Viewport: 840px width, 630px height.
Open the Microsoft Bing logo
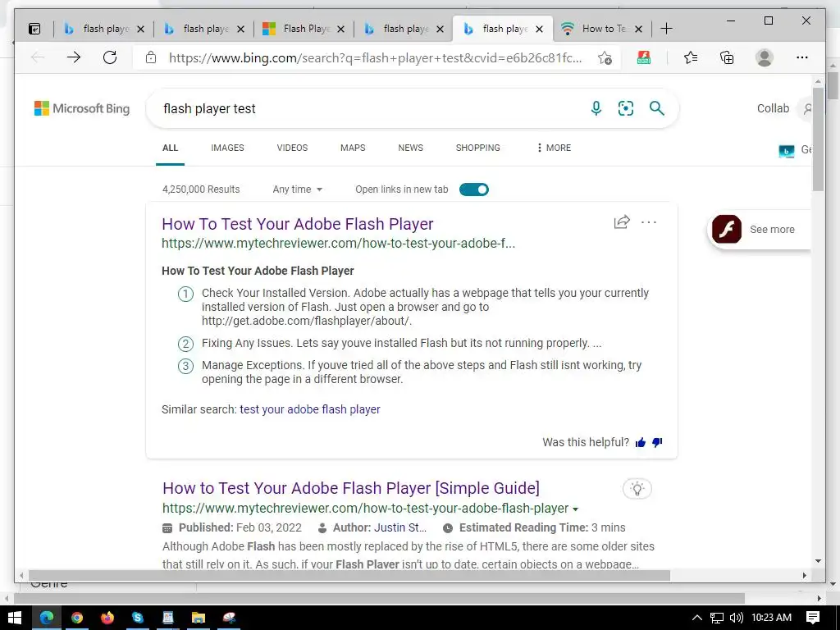(x=82, y=108)
